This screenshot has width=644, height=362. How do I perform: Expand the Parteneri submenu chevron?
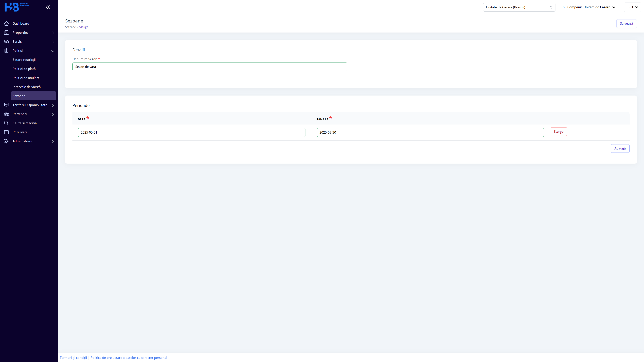(53, 114)
